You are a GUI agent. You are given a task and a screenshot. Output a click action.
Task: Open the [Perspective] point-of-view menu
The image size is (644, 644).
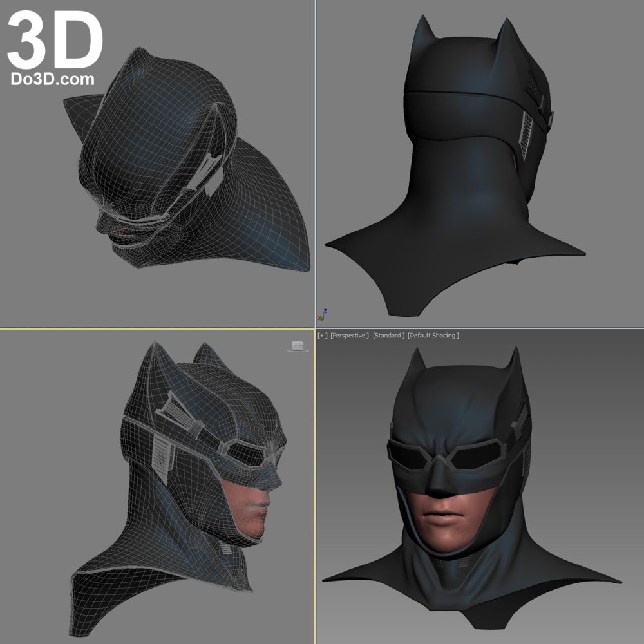[350, 336]
